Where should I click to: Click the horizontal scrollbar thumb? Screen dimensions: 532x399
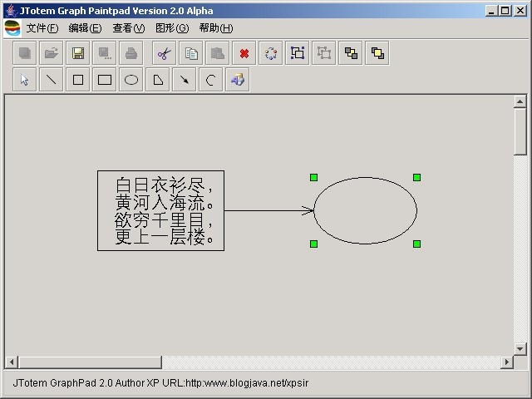tap(91, 362)
